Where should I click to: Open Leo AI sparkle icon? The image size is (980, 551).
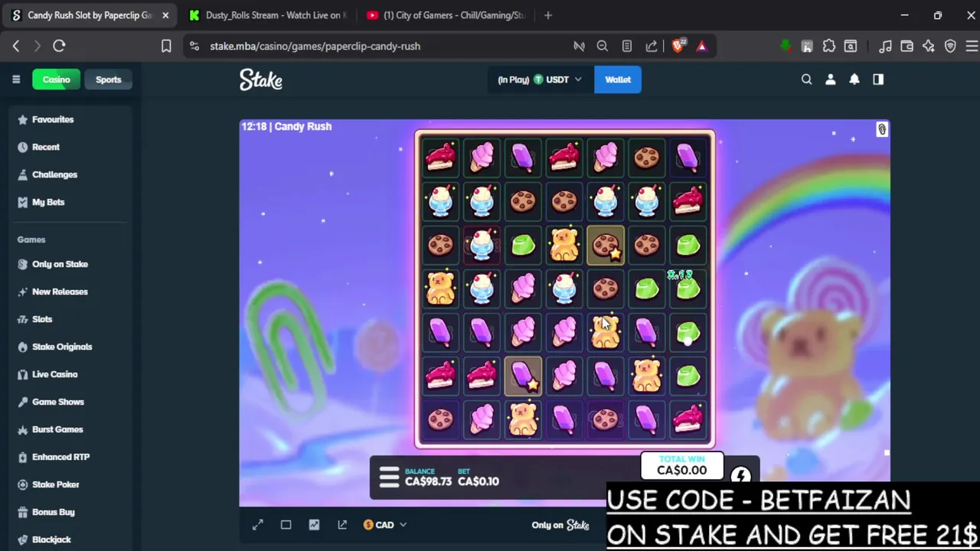[928, 46]
